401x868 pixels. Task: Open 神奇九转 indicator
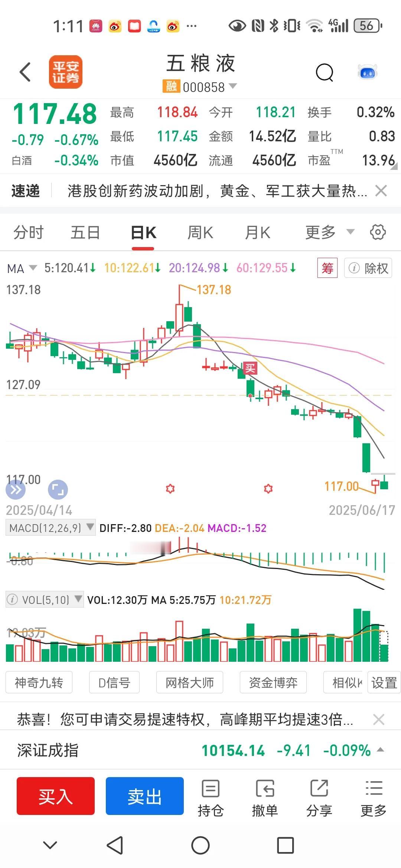(x=39, y=683)
